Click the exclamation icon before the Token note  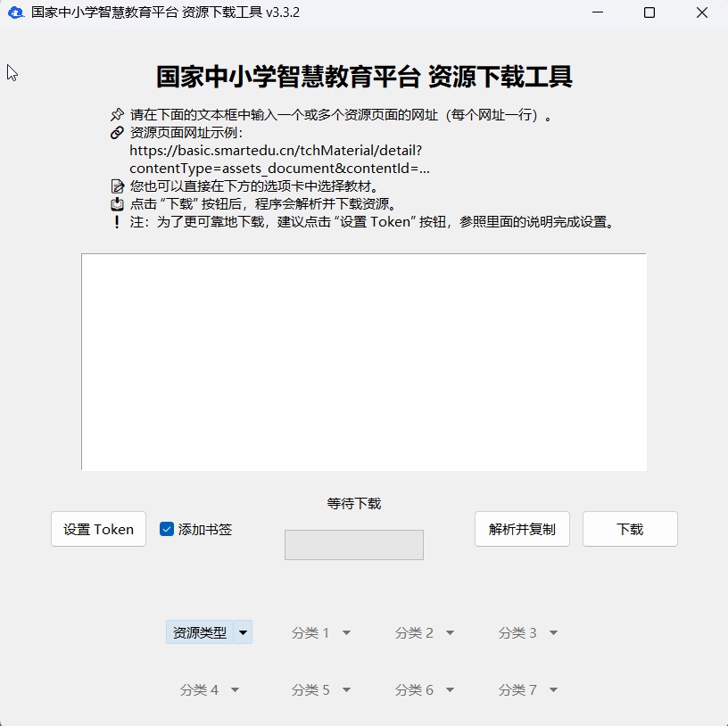click(x=116, y=222)
